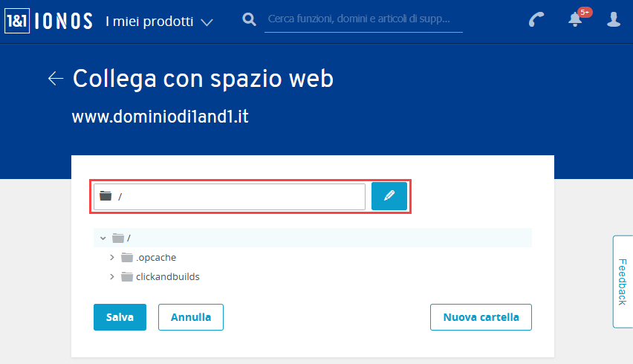Expand the clickandbuilds folder chevron

click(112, 277)
